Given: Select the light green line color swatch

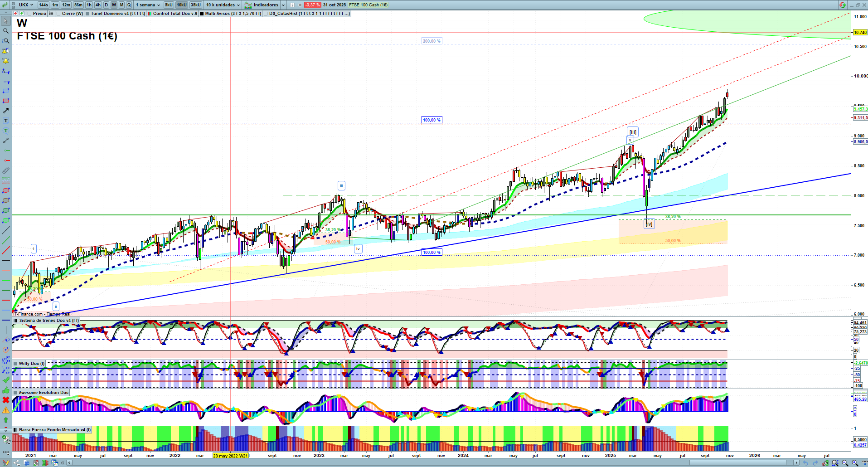Looking at the screenshot, I should (x=6, y=280).
